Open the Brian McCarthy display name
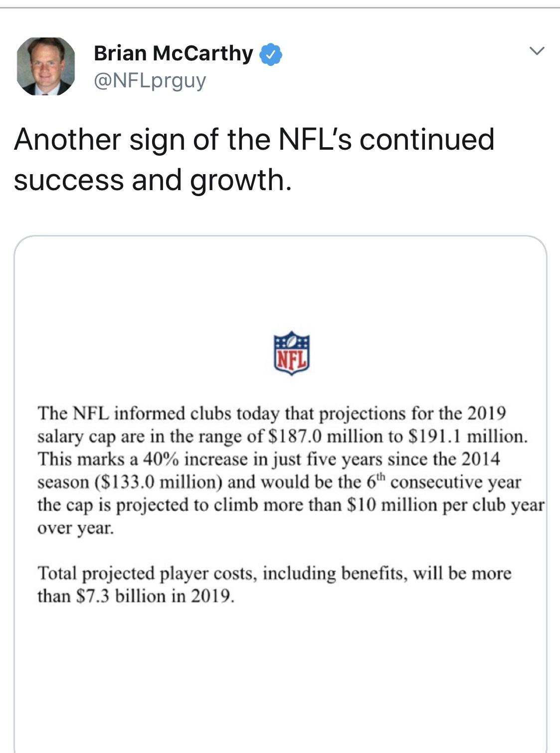The width and height of the screenshot is (560, 753). pos(174,53)
